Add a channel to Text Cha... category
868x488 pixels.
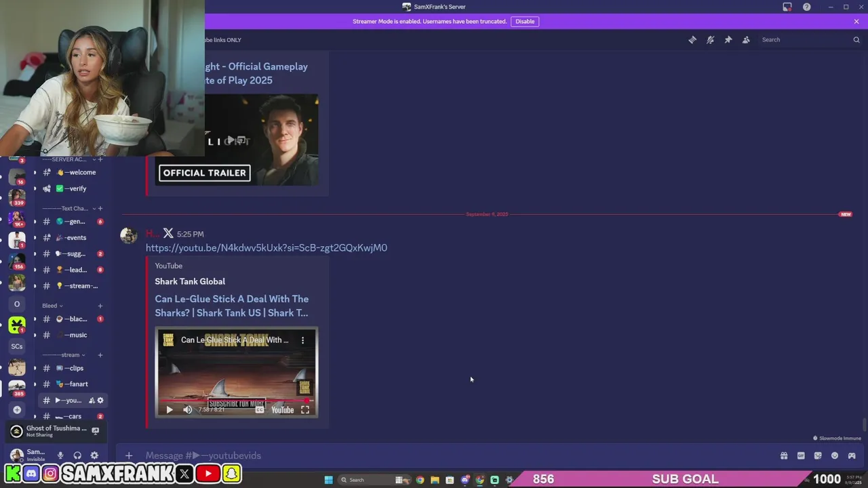tap(100, 208)
